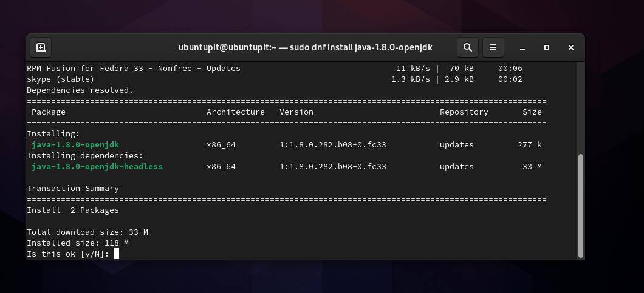Image resolution: width=644 pixels, height=293 pixels.
Task: Click the search magnifier icon
Action: point(467,47)
